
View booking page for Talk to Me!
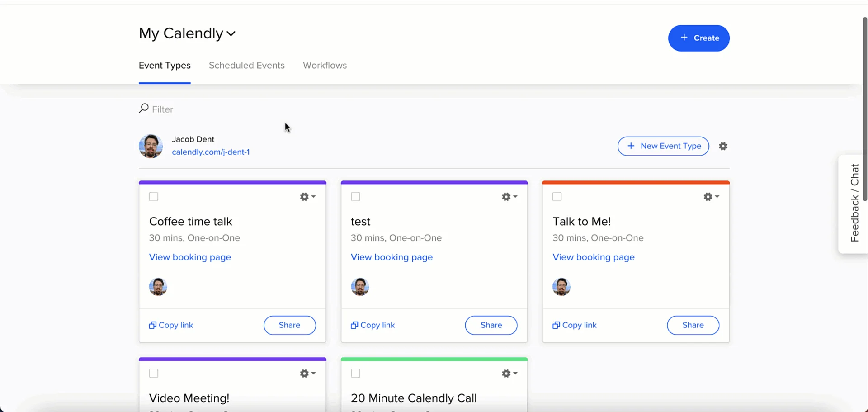tap(594, 257)
